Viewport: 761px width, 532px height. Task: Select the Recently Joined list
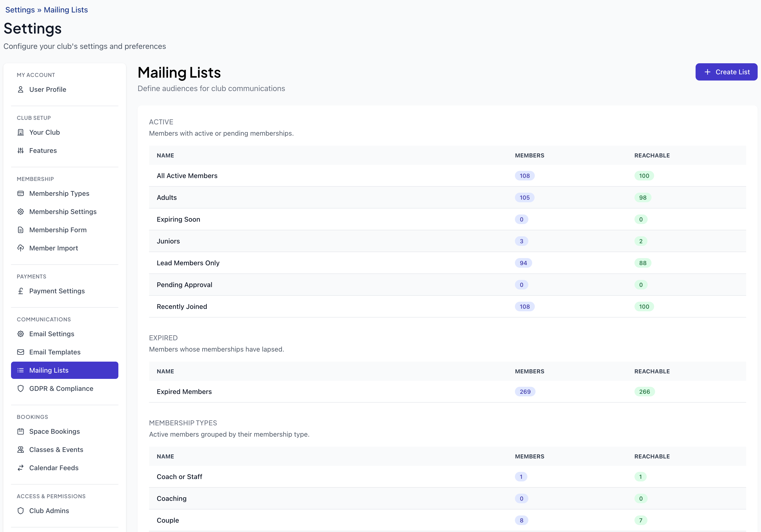click(447, 306)
